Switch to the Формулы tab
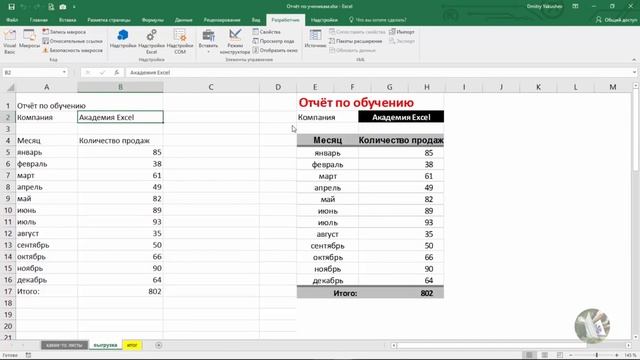 tap(153, 20)
